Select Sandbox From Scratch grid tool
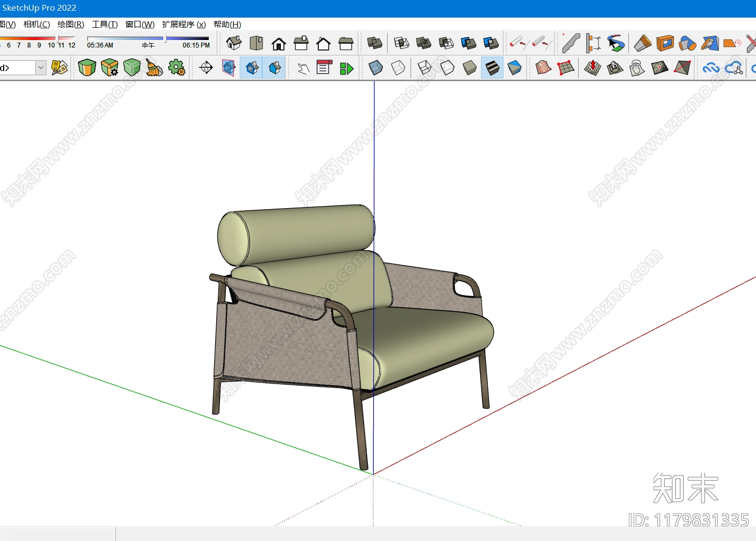 (566, 68)
